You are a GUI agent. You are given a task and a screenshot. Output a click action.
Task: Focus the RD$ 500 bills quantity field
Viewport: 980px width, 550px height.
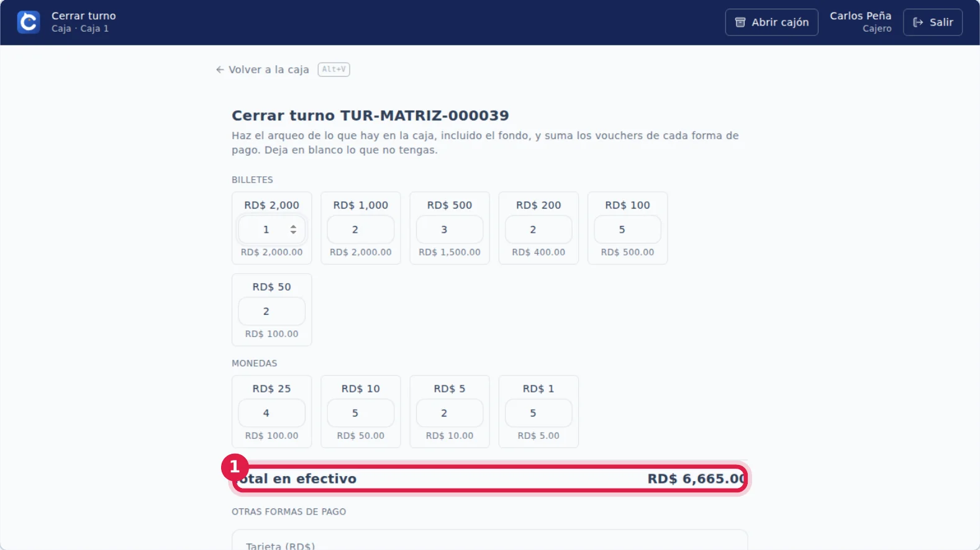449,230
